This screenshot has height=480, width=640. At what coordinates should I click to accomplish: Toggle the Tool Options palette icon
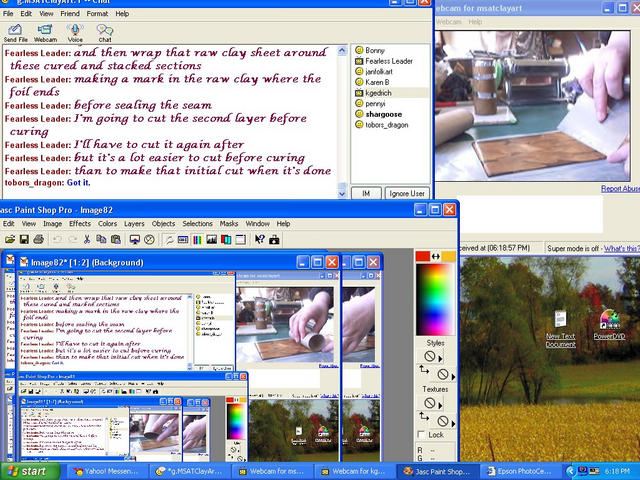point(183,240)
